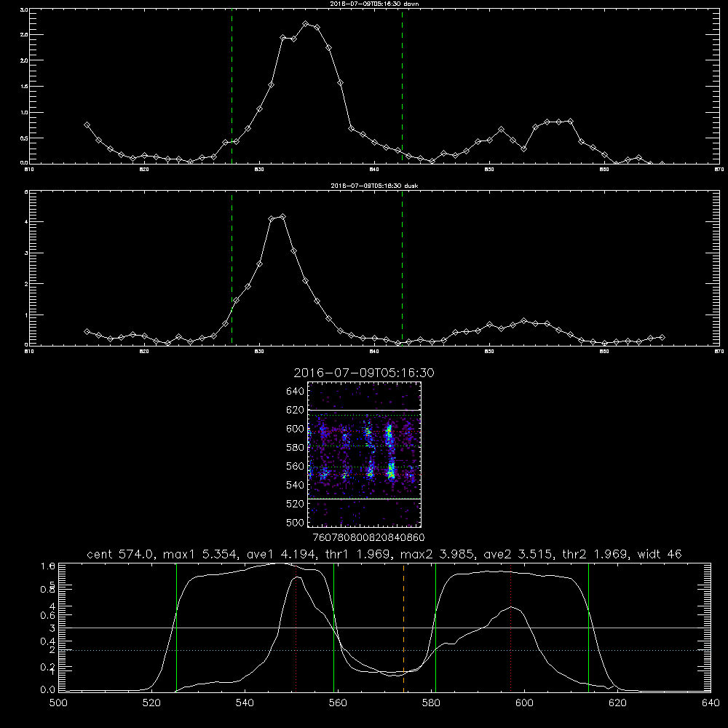Image resolution: width=728 pixels, height=728 pixels.
Task: Click the x-axis label 560 in the bottom plot
Action: pyautogui.click(x=338, y=703)
